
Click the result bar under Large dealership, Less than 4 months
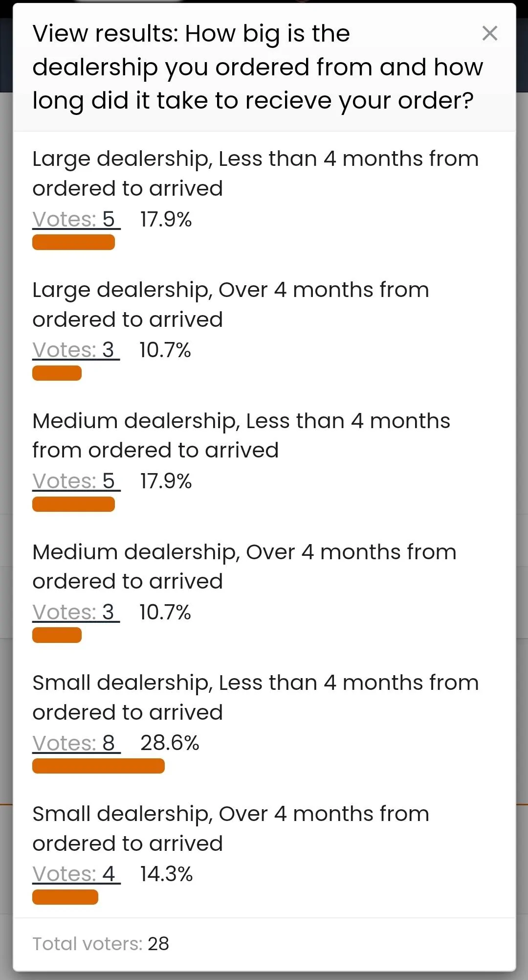coord(73,243)
